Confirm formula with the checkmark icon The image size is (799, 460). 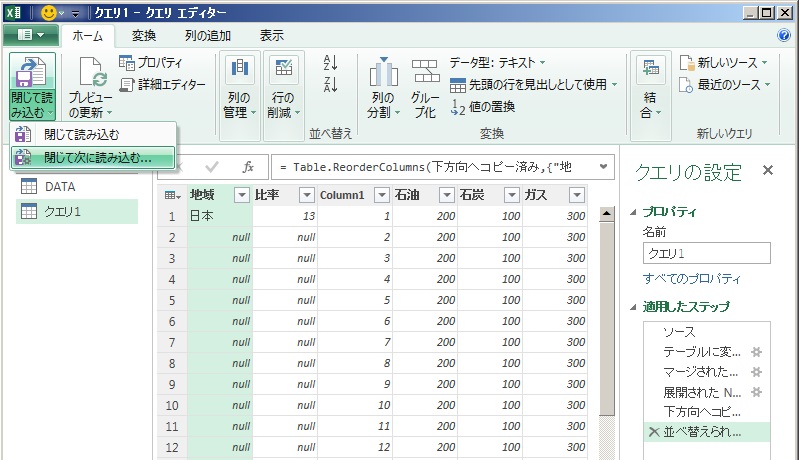pos(211,167)
